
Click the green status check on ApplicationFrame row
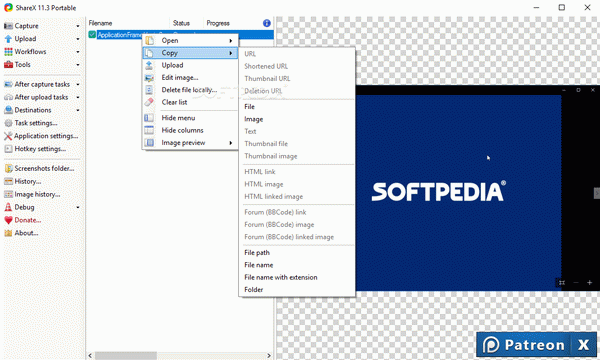[92, 35]
